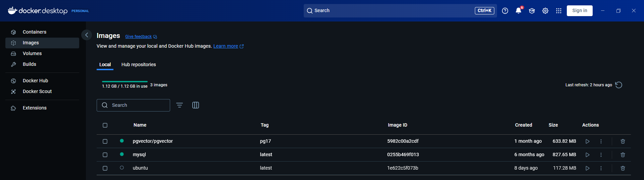Screen dimensions: 644x180
Task: Open the Settings gear icon
Action: click(545, 11)
